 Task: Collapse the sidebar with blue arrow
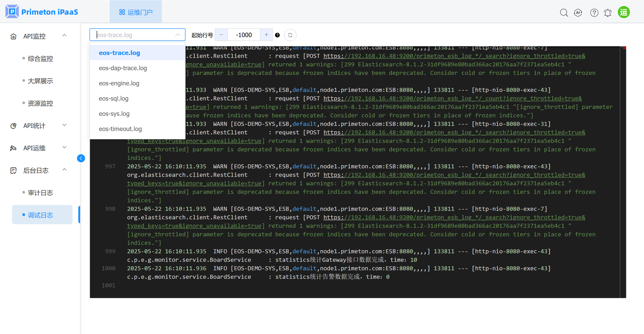tap(81, 158)
